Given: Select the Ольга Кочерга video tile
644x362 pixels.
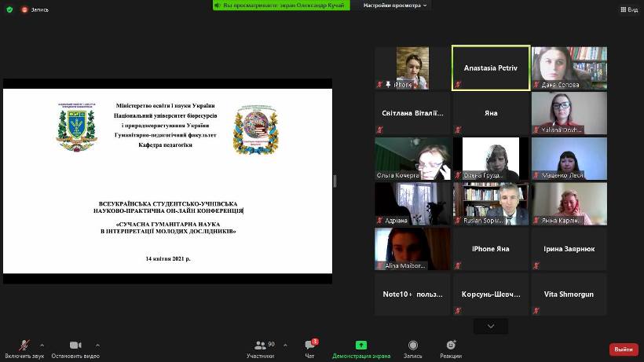Looking at the screenshot, I should 412,159.
